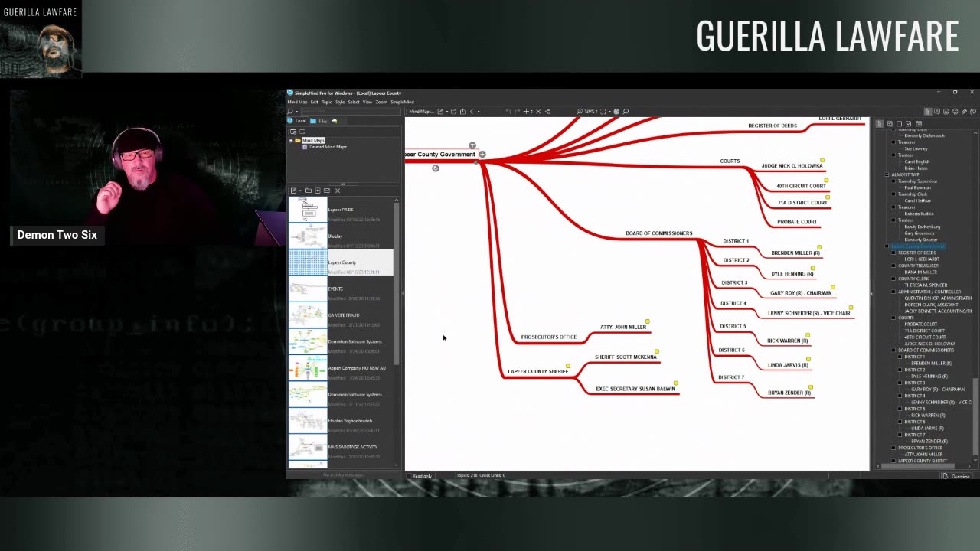
Task: Click the search icon left of search field
Action: pos(290,111)
